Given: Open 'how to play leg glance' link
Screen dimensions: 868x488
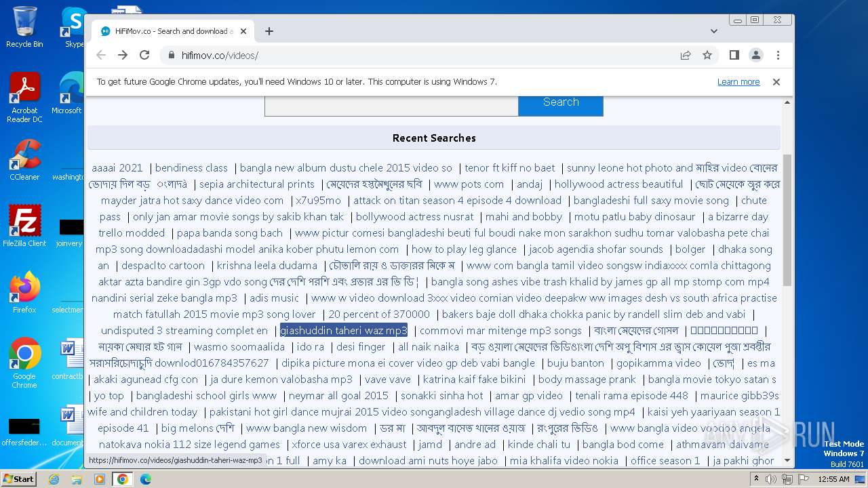Looking at the screenshot, I should (x=464, y=249).
